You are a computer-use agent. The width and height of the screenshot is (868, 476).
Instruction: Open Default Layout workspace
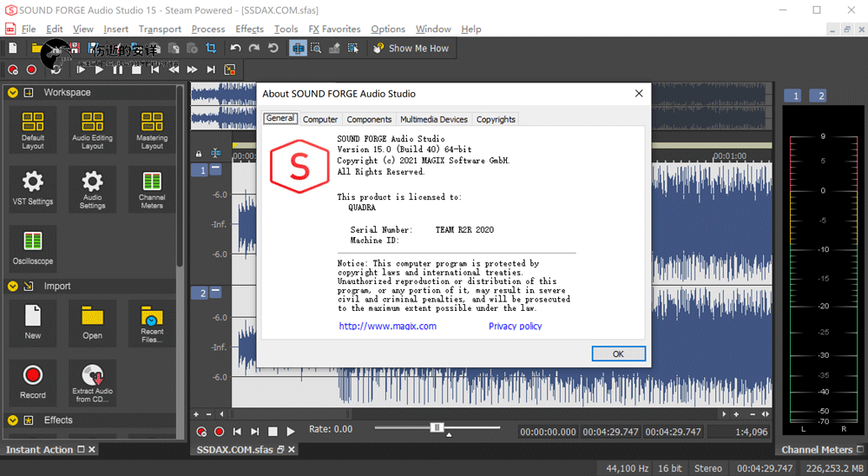click(33, 130)
